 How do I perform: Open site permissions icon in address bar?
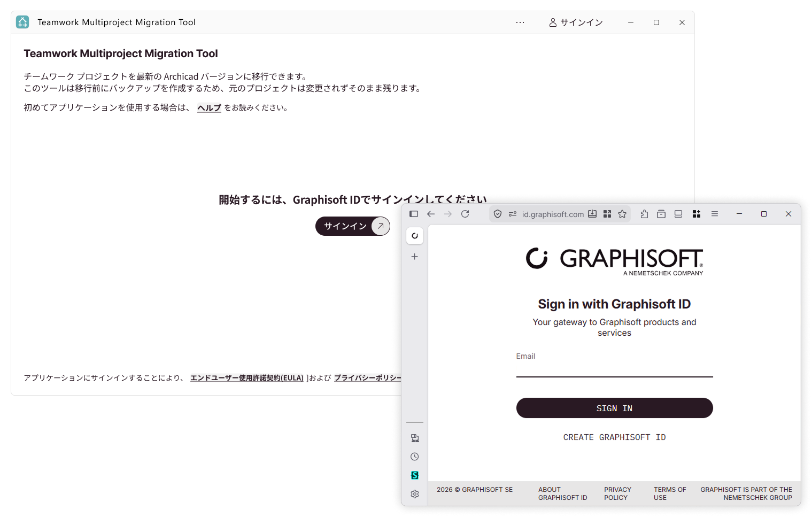513,214
